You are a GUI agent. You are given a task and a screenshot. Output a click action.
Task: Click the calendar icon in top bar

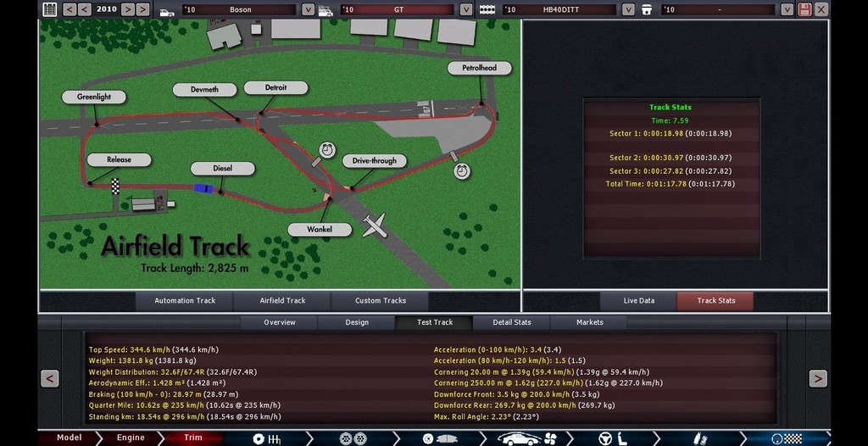49,9
